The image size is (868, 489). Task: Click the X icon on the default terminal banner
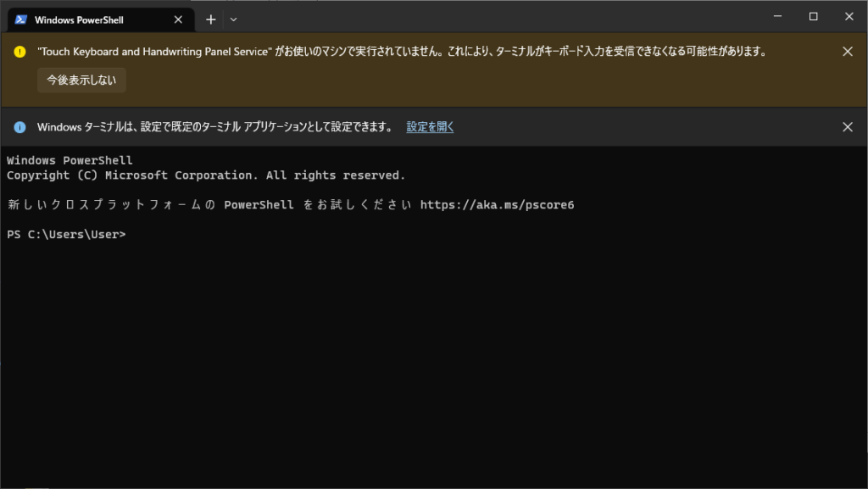tap(847, 126)
